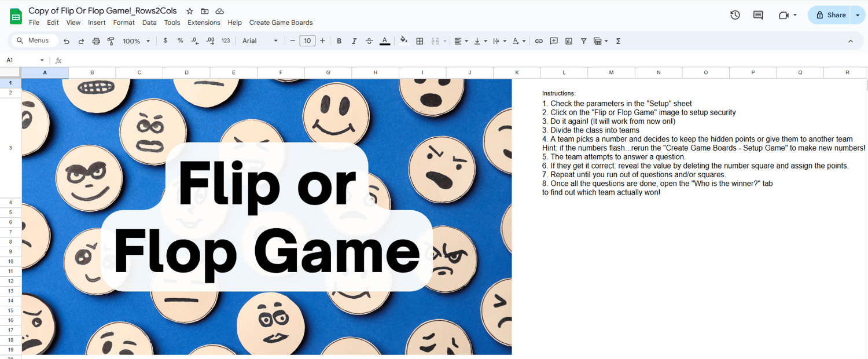The height and width of the screenshot is (359, 868).
Task: Open the Arial font dropdown
Action: (260, 41)
